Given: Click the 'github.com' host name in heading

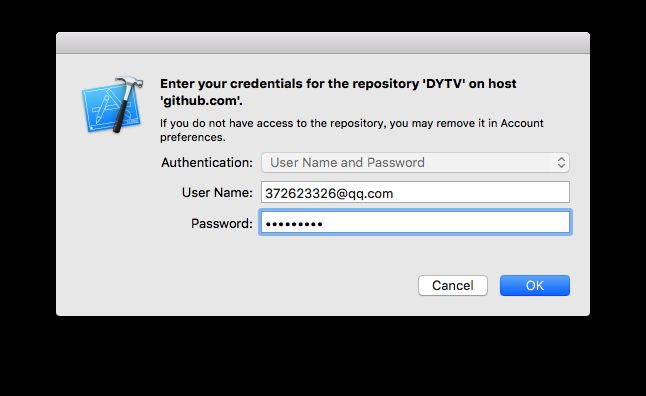Looking at the screenshot, I should 201,101.
